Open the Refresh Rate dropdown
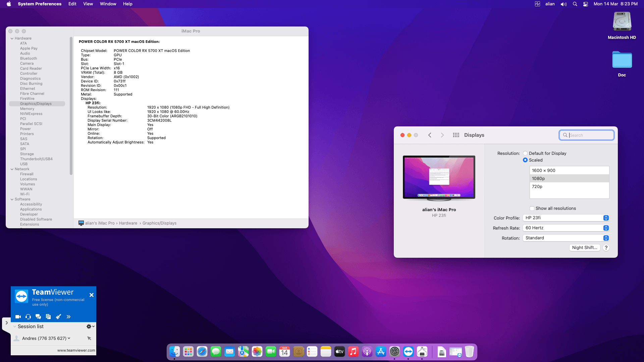Viewport: 644px width, 362px height. [566, 228]
